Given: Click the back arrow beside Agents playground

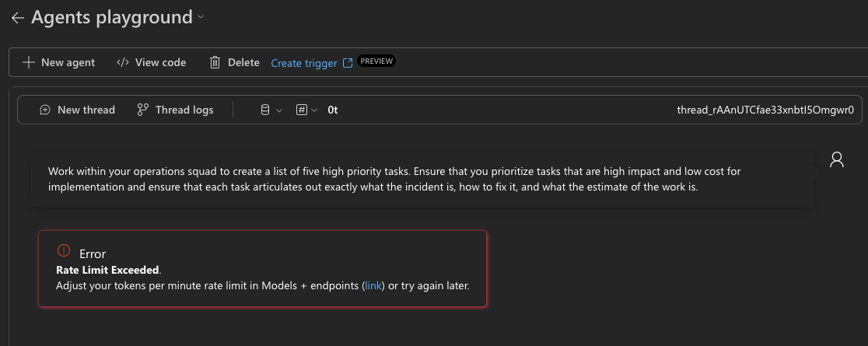Looking at the screenshot, I should click(x=18, y=18).
